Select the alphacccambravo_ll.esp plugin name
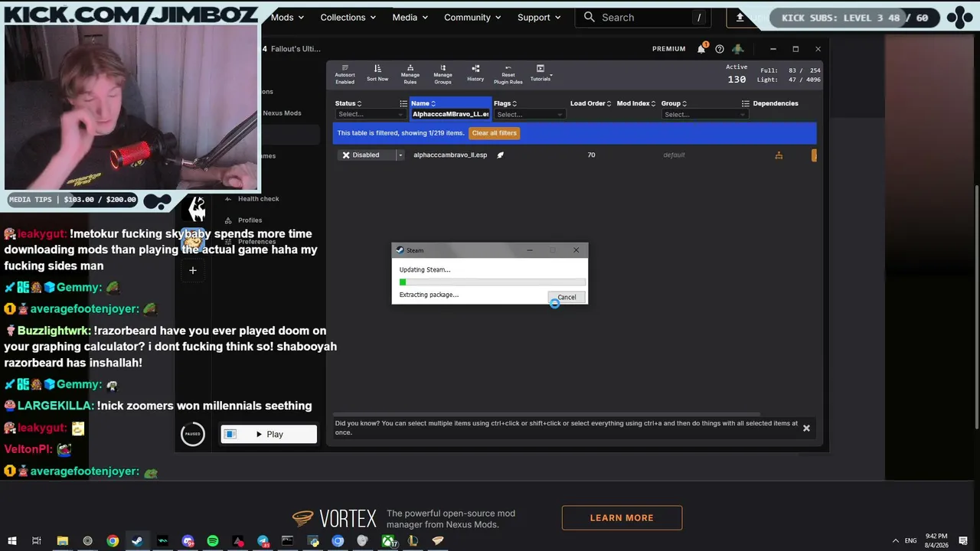The image size is (980, 551). tap(450, 155)
